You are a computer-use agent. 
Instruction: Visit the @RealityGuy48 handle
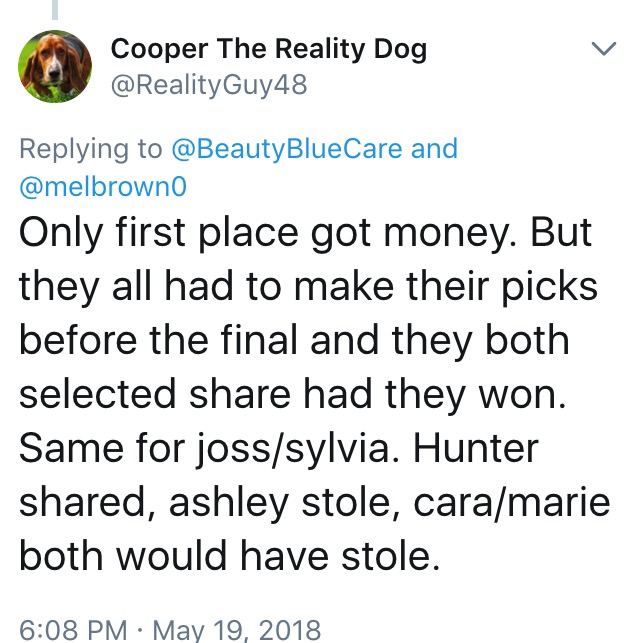coord(209,85)
